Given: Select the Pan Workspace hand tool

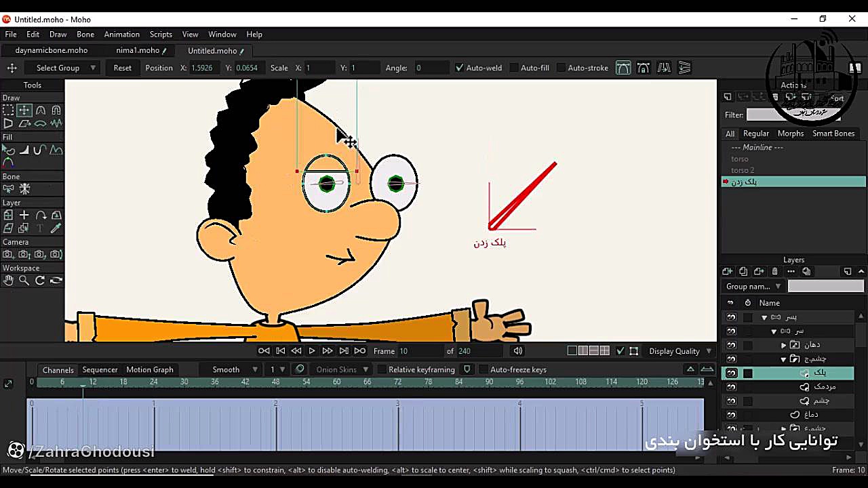Looking at the screenshot, I should click(8, 281).
